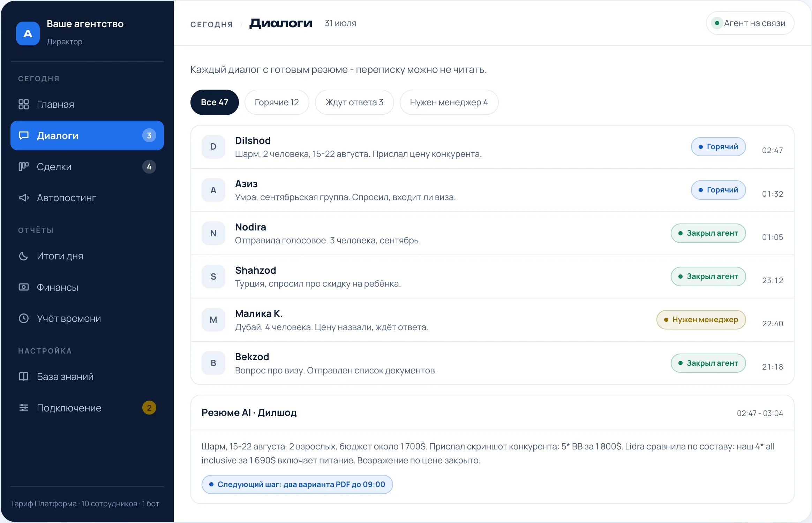The image size is (812, 523).
Task: Filter by Нужен менеджер 4
Action: point(449,102)
